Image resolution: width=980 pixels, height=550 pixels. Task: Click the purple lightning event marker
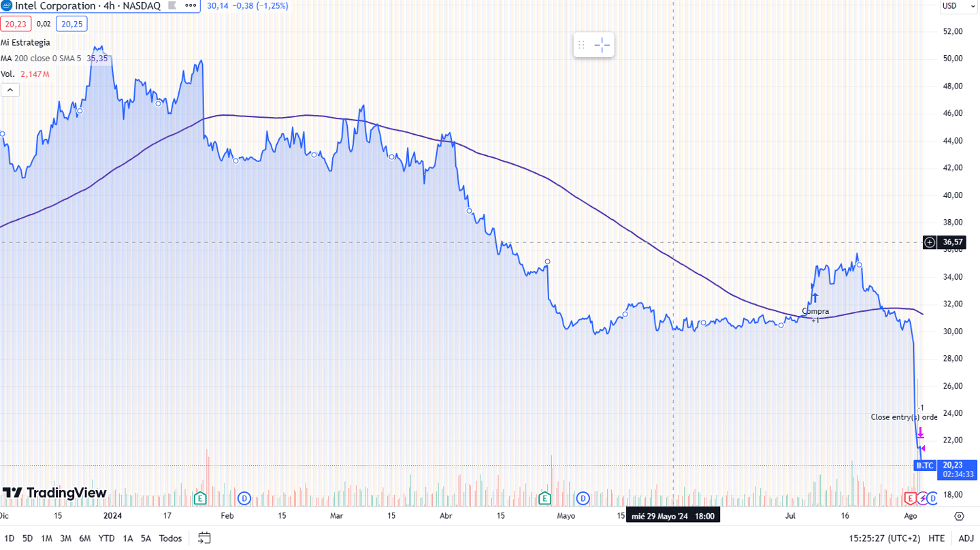click(x=923, y=499)
